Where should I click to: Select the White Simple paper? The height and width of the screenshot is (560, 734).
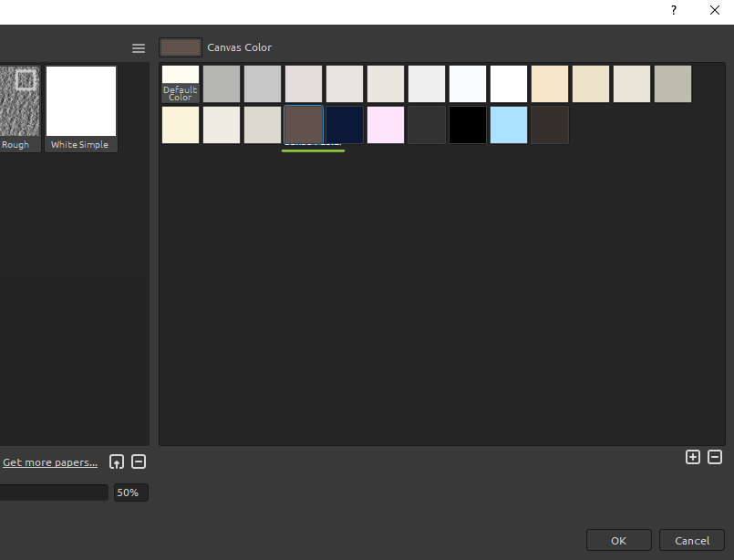coord(81,108)
